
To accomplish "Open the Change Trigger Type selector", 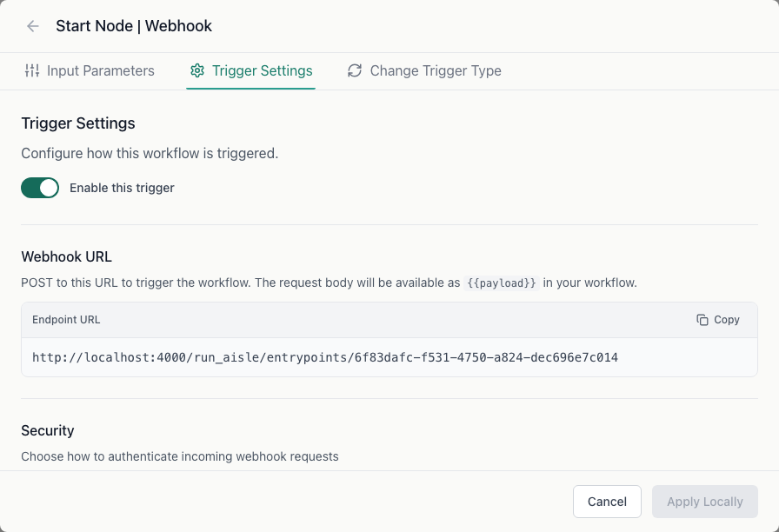I will [425, 70].
